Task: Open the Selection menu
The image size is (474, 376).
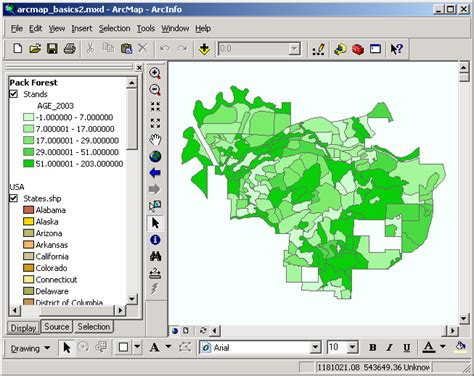Action: point(114,29)
